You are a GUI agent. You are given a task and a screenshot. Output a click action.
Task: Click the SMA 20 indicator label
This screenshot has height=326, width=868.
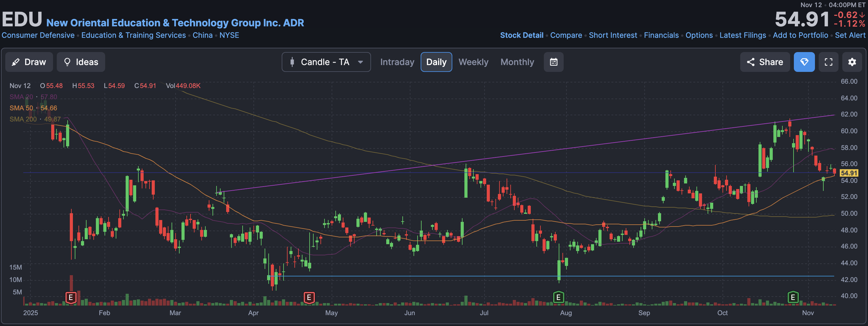pyautogui.click(x=33, y=97)
